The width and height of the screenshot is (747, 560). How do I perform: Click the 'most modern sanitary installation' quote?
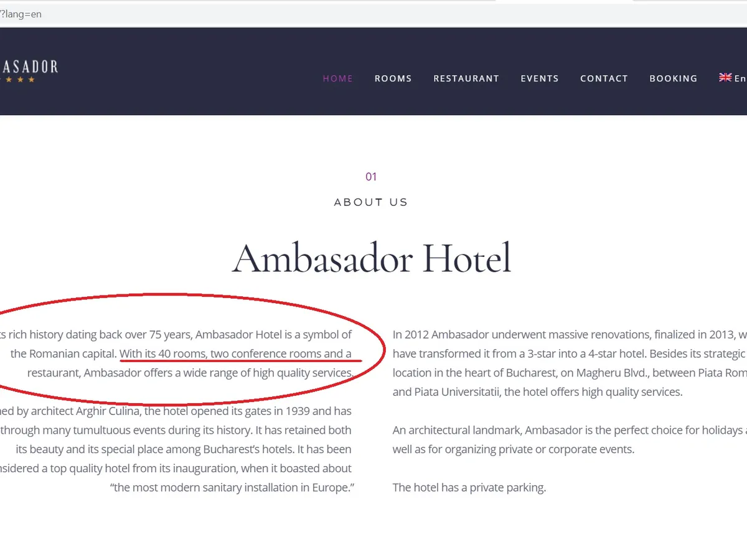pyautogui.click(x=232, y=488)
